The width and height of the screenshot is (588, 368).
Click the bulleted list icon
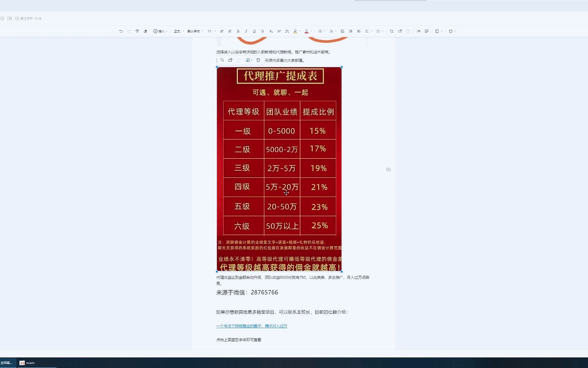[320, 31]
